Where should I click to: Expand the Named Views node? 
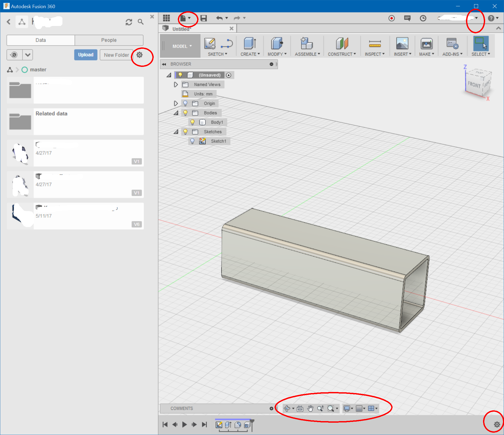pyautogui.click(x=176, y=84)
